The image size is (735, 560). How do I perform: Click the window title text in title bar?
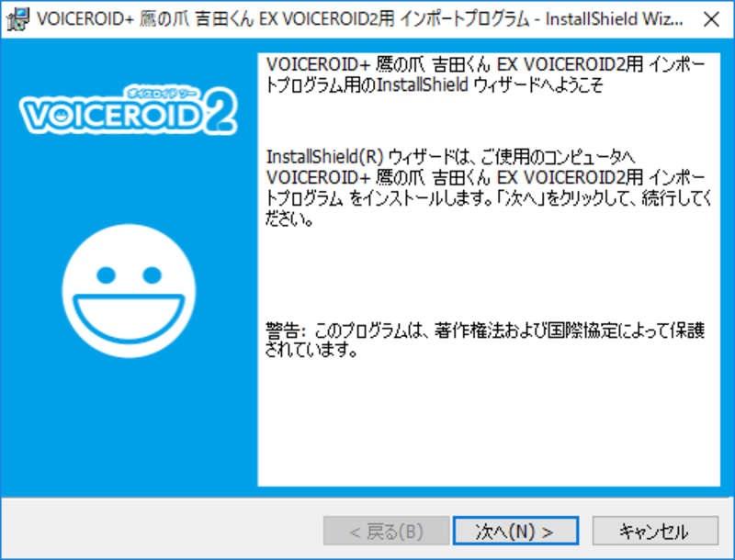pos(360,19)
